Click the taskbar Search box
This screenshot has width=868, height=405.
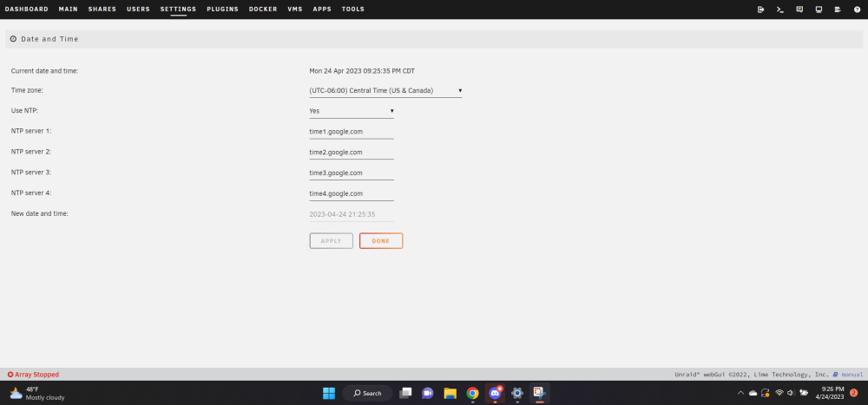pyautogui.click(x=367, y=394)
